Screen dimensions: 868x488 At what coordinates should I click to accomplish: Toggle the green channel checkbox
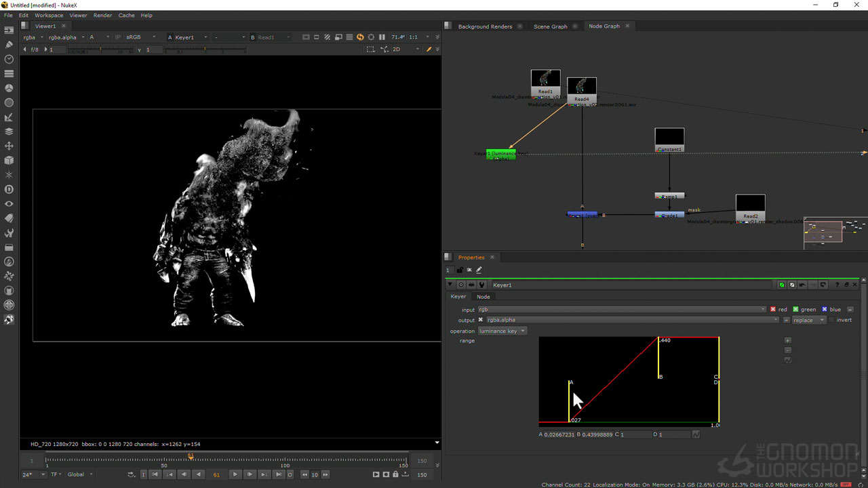click(796, 310)
